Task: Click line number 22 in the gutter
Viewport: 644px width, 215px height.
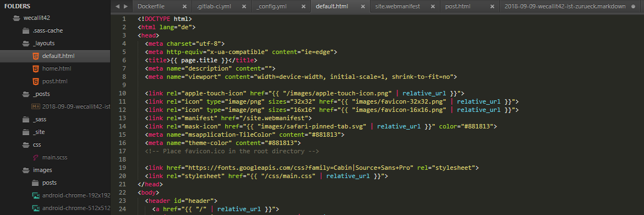Action: [123, 192]
